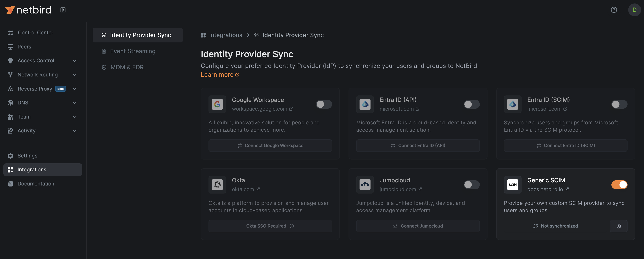
Task: Expand the DNS chevron
Action: coord(75,103)
